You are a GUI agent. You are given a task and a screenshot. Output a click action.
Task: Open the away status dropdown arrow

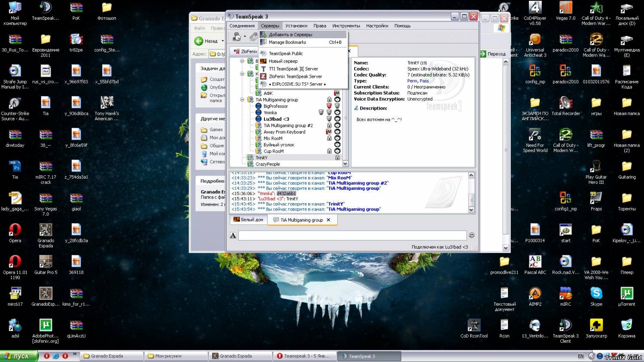[245, 37]
